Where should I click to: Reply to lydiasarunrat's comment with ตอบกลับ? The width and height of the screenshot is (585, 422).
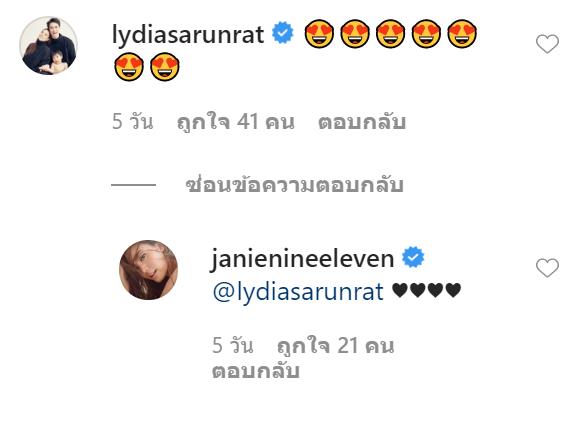tap(362, 122)
